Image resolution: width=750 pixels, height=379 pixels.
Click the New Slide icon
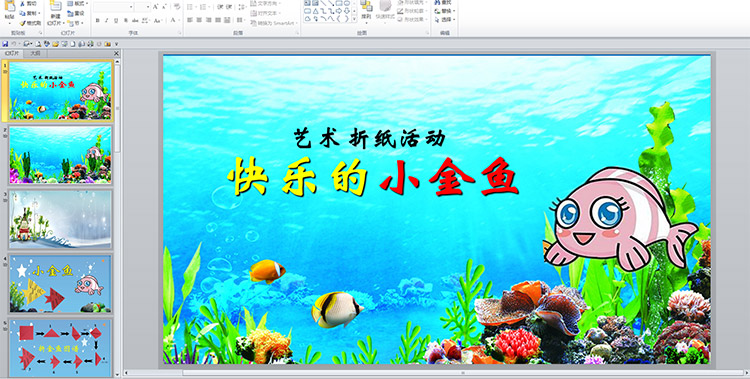[x=55, y=7]
